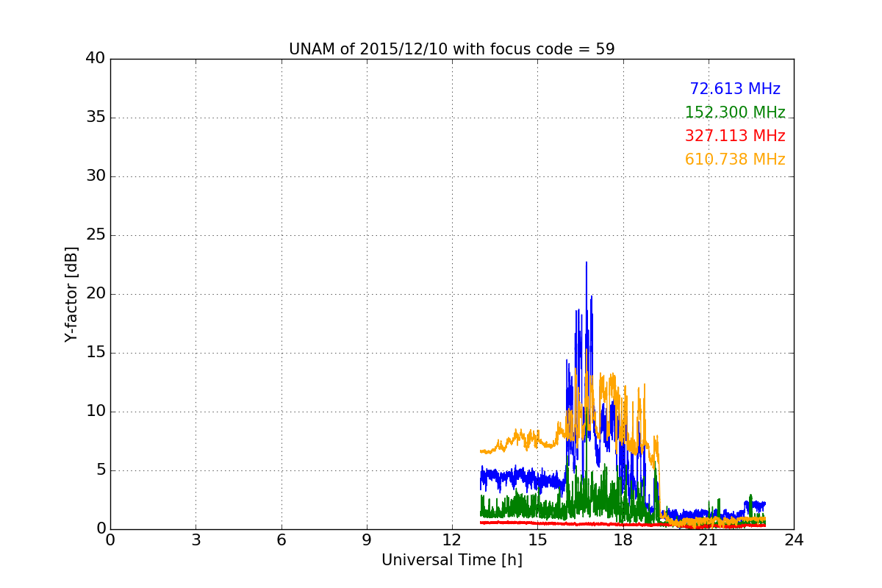The width and height of the screenshot is (882, 588).
Task: Click the x-axis tick label 3
Action: point(196,540)
